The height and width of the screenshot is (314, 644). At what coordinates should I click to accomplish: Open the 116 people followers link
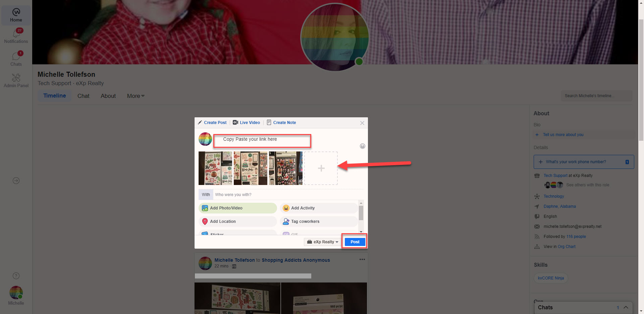(576, 237)
